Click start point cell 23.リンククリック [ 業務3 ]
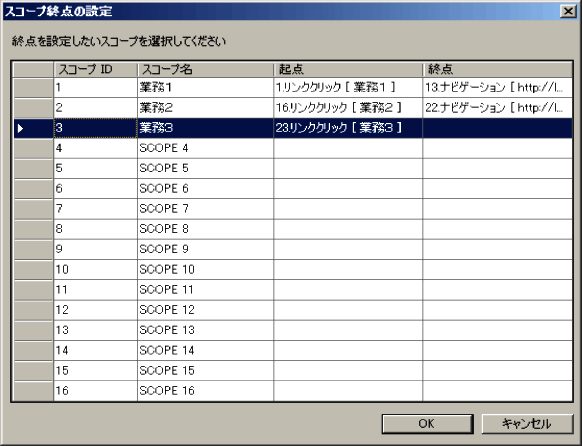This screenshot has width=582, height=446. point(348,128)
